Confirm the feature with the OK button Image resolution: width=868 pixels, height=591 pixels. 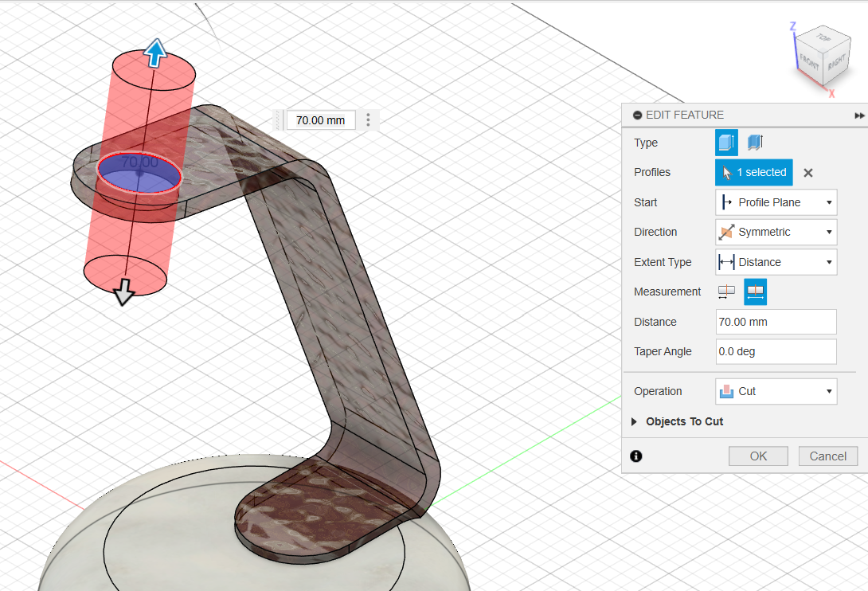click(758, 456)
